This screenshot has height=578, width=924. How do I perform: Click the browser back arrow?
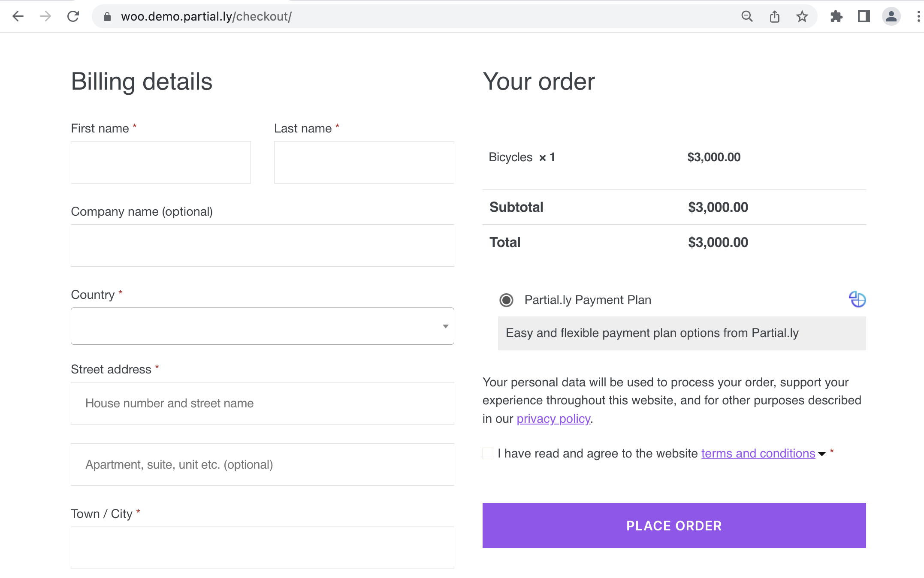18,16
